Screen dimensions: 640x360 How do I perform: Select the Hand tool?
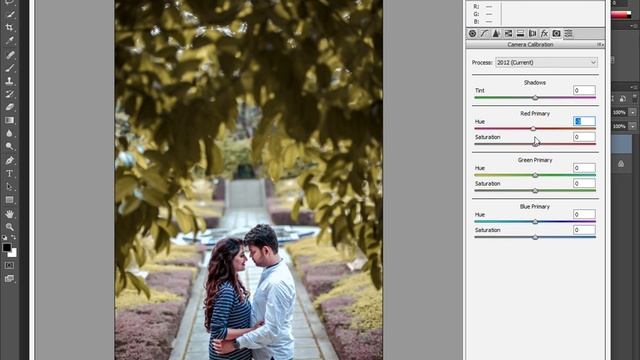point(10,213)
